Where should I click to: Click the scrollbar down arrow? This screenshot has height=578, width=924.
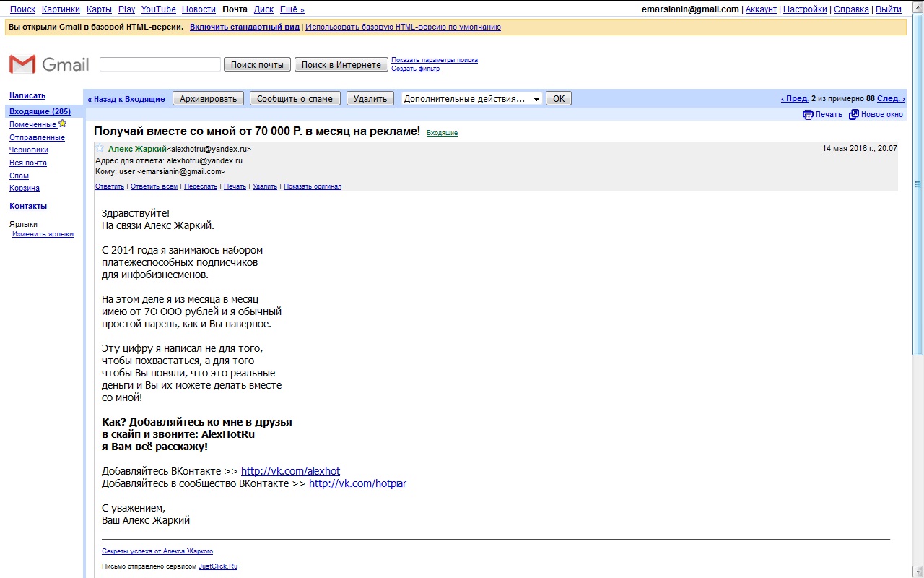pos(918,571)
